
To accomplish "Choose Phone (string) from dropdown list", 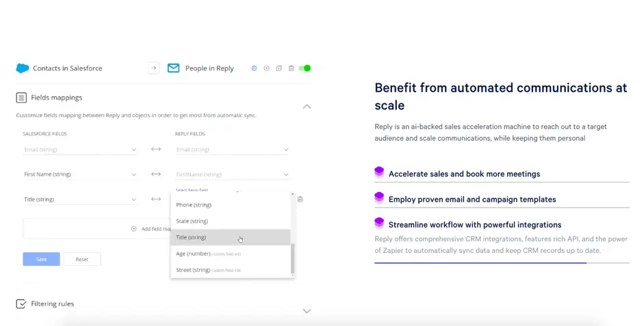I will point(231,204).
